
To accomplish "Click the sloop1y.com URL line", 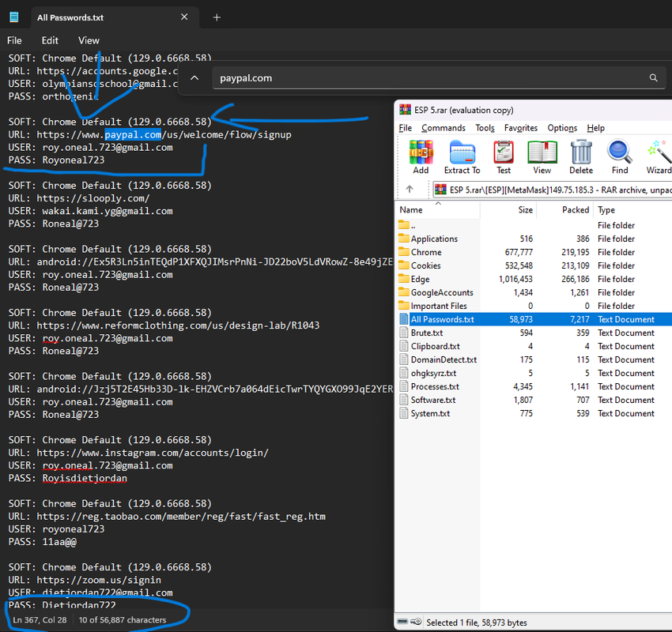I will 79,198.
